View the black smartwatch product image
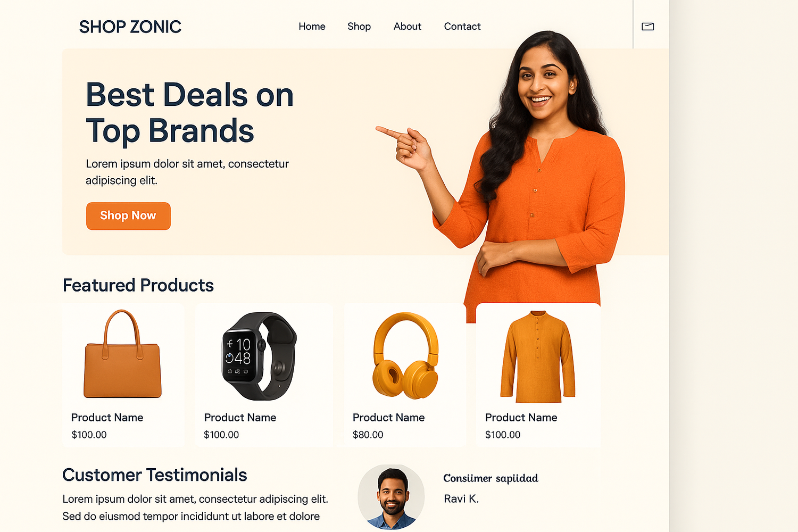Viewport: 798px width, 532px height. click(x=259, y=356)
